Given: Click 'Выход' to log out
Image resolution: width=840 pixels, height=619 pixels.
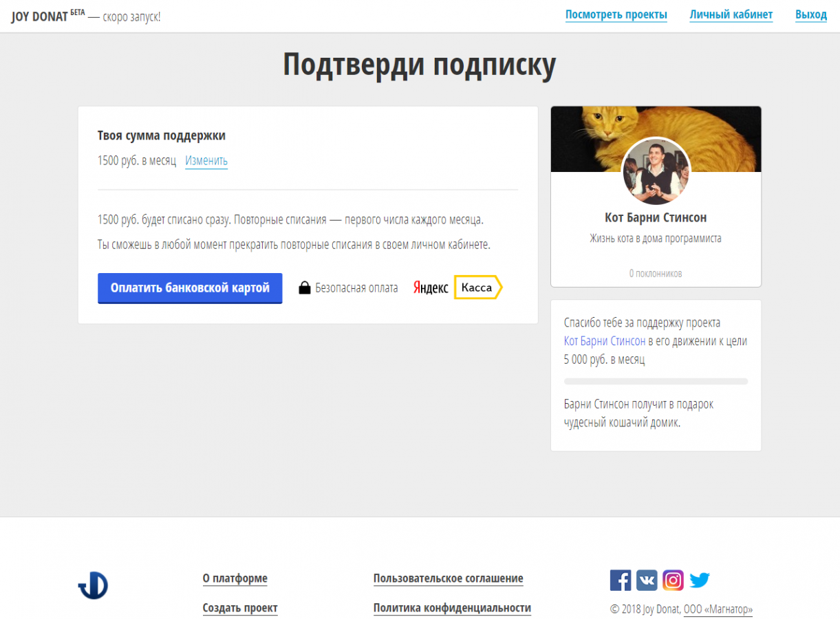Looking at the screenshot, I should click(x=810, y=15).
